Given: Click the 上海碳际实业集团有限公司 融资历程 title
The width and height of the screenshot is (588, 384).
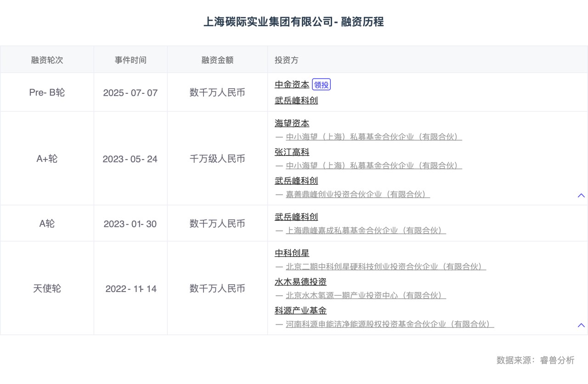Looking at the screenshot, I should point(294,22).
